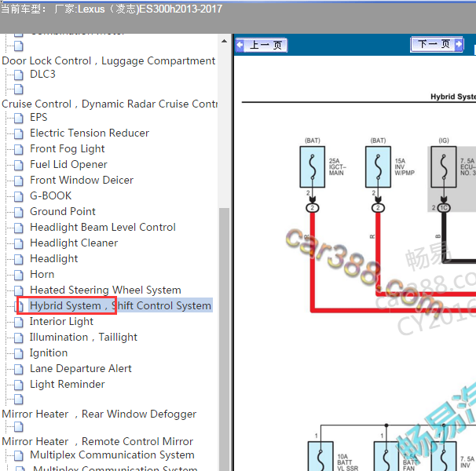Select Lane Departure Alert entry
Screen dimensions: 476x471
coord(80,368)
